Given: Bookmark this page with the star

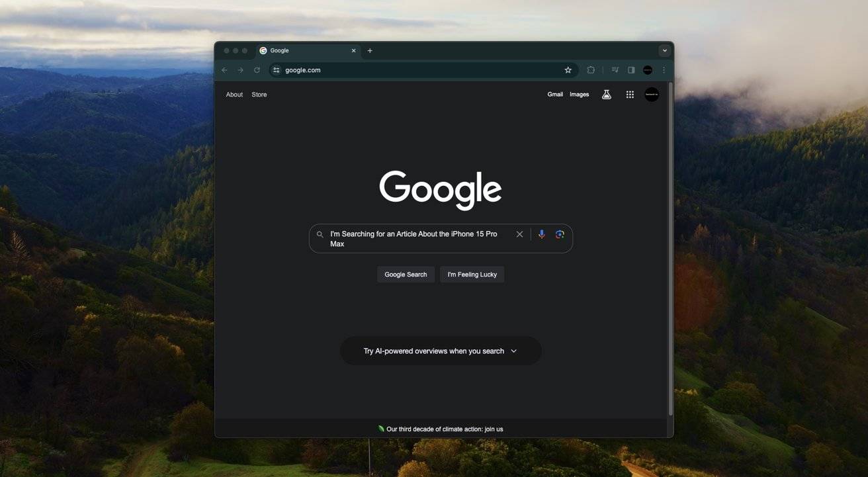Looking at the screenshot, I should pos(568,70).
